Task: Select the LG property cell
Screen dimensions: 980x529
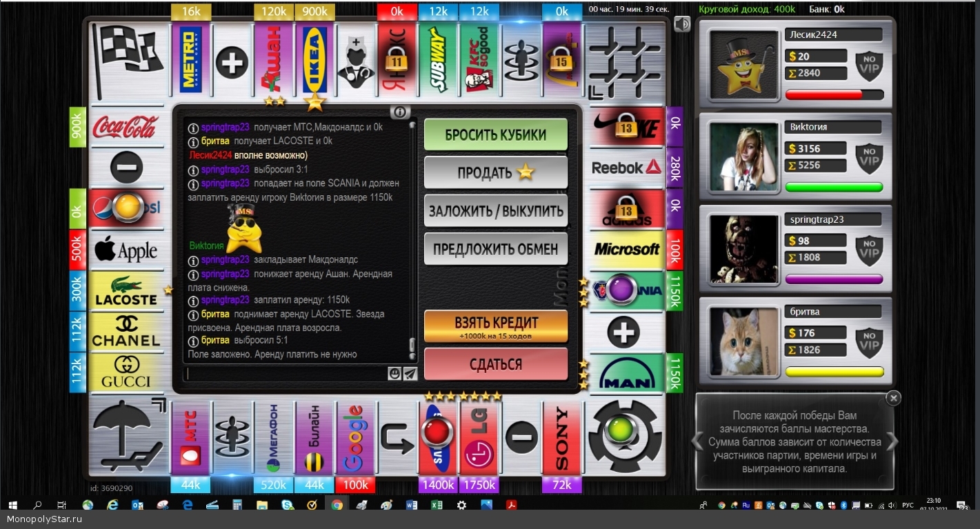Action: point(479,438)
